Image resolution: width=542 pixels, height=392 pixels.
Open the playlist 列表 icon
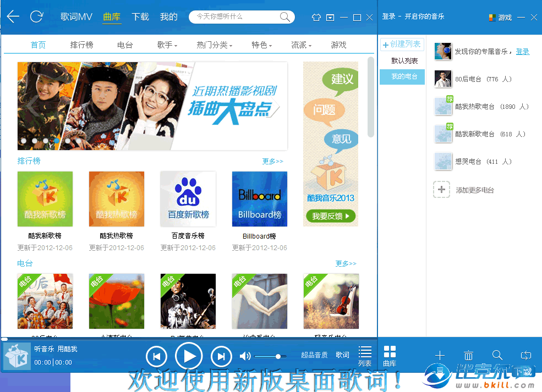pos(365,356)
